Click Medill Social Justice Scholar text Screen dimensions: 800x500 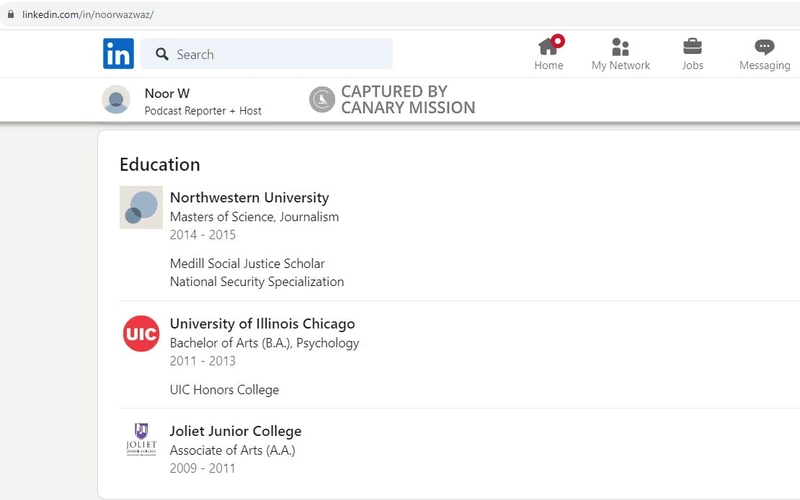247,263
